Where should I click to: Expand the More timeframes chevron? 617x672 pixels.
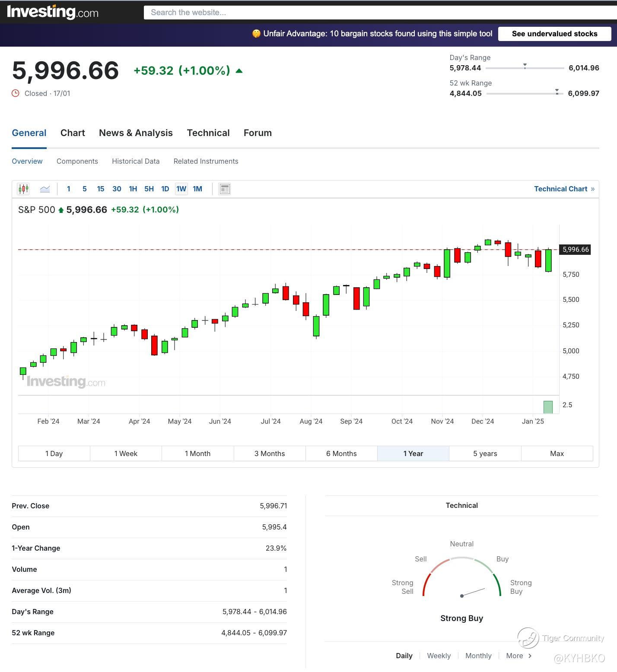(530, 656)
